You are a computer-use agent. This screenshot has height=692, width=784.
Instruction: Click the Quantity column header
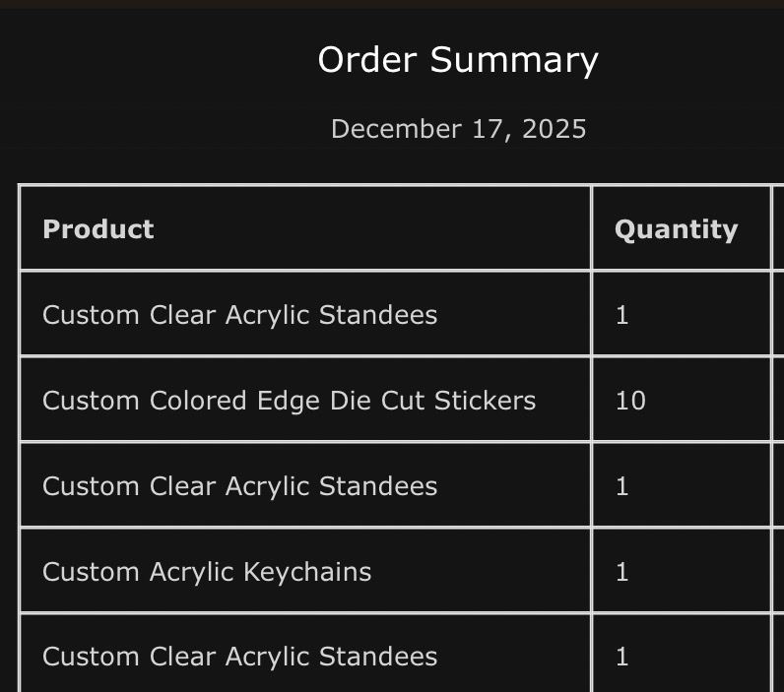[676, 229]
